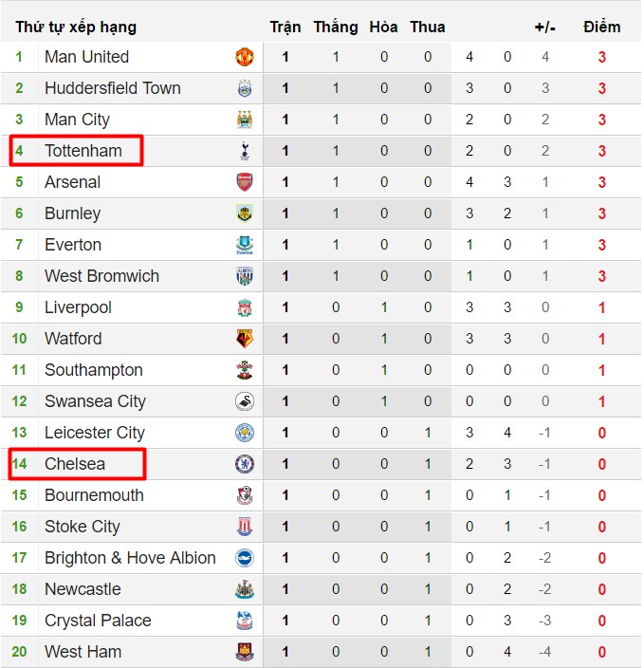Click the West Ham club crest
The image size is (644, 668).
pyautogui.click(x=245, y=652)
